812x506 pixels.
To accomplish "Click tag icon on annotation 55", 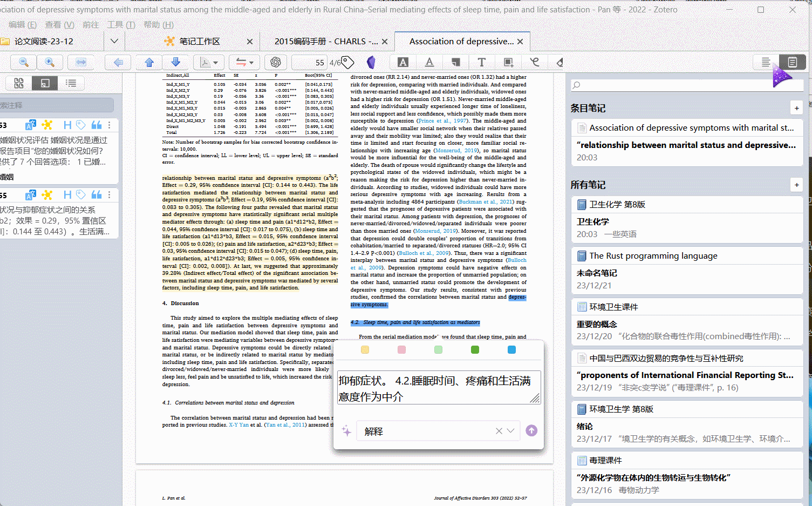I will pyautogui.click(x=80, y=194).
